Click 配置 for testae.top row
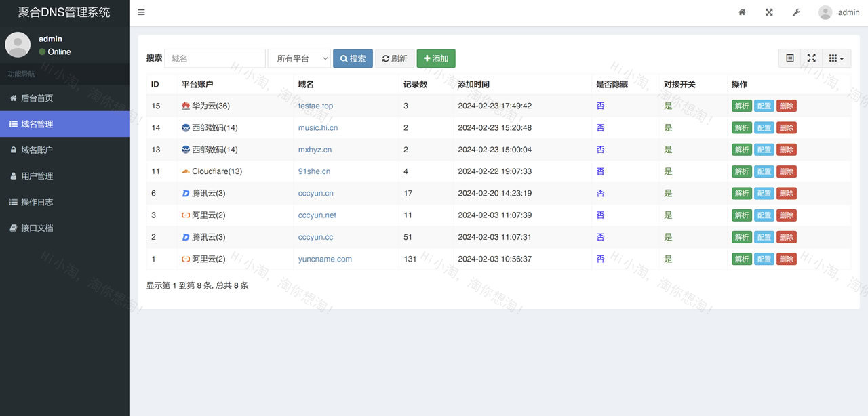The height and width of the screenshot is (416, 868). (764, 106)
